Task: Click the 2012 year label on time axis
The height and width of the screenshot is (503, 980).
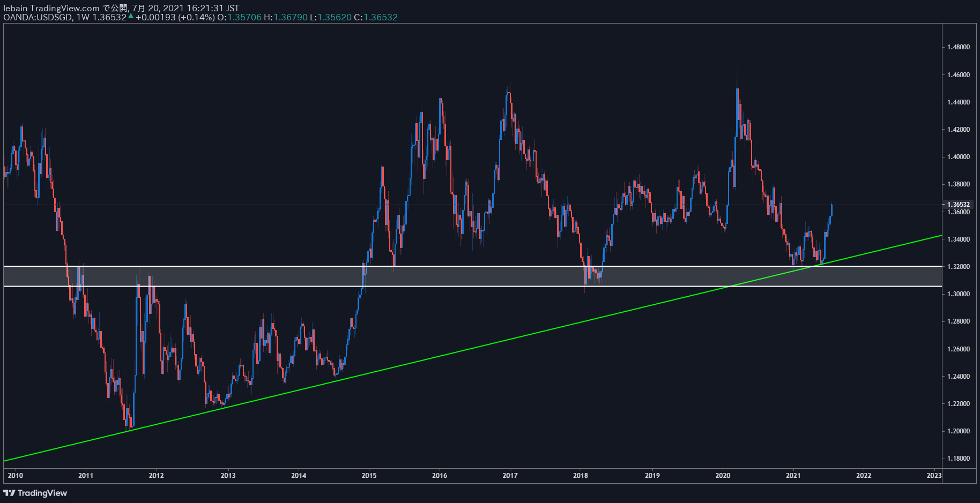Action: tap(156, 475)
